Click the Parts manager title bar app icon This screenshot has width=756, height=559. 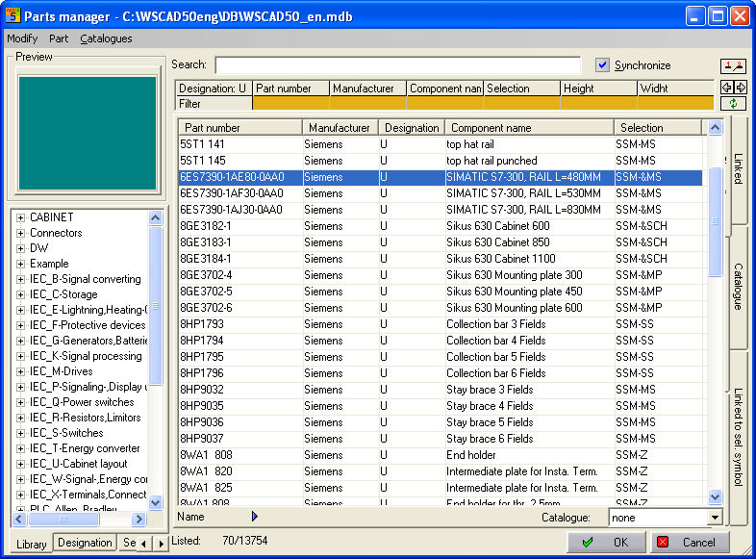click(x=13, y=16)
